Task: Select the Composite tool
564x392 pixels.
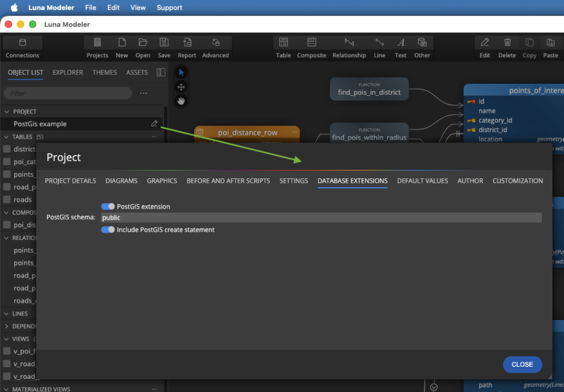Action: pyautogui.click(x=312, y=47)
